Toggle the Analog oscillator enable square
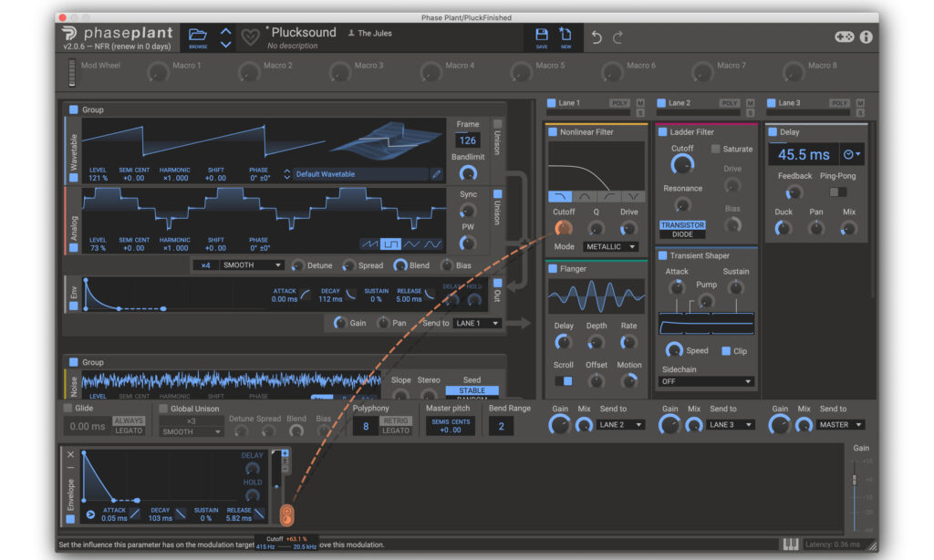 (x=73, y=247)
